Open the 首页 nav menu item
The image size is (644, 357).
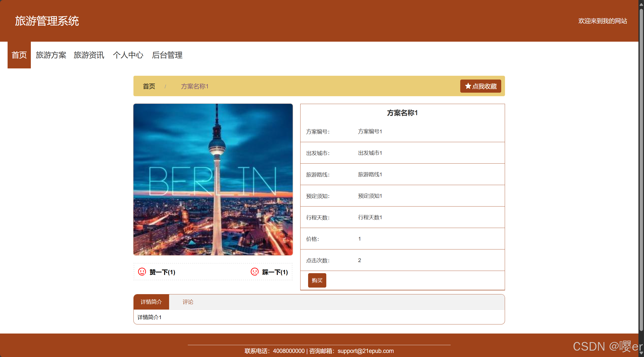click(19, 55)
